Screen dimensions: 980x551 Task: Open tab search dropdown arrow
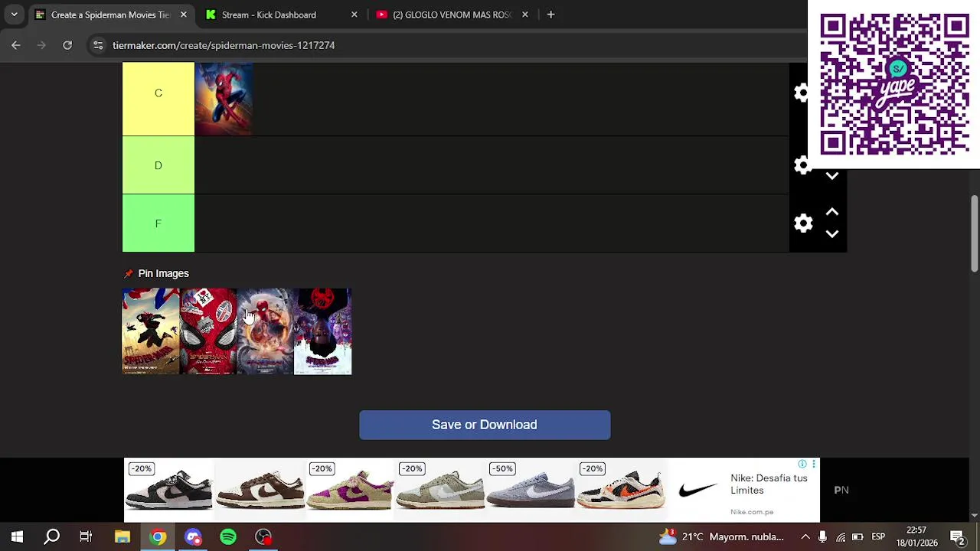point(14,15)
